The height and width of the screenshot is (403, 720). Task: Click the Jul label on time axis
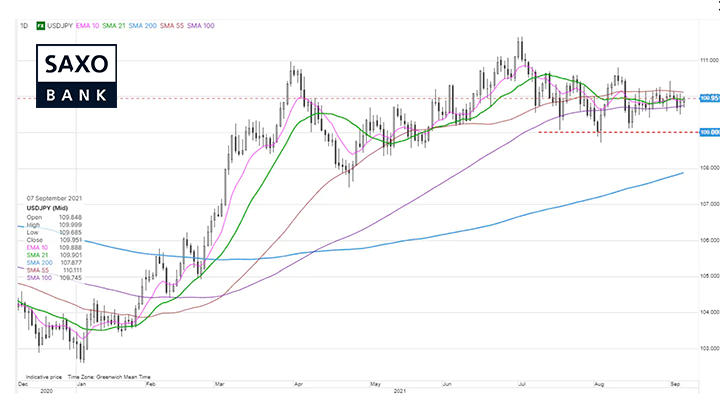(x=522, y=384)
